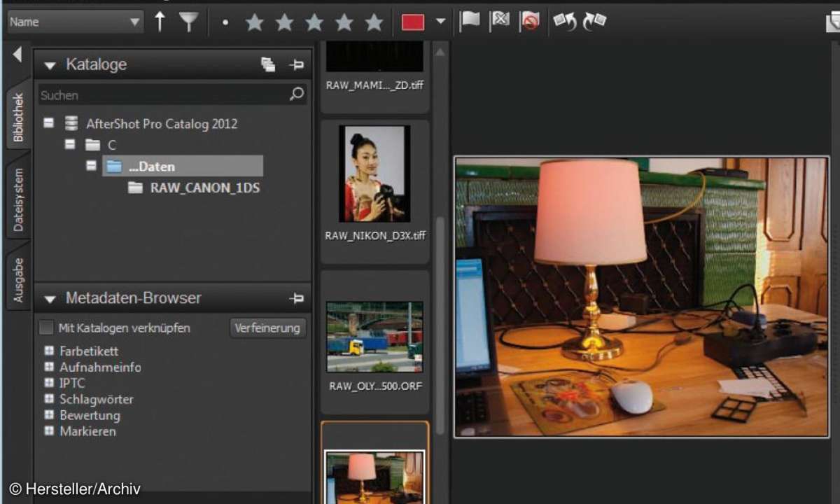Rotate image right with toolbar icon
This screenshot has width=840, height=504.
pos(594,22)
